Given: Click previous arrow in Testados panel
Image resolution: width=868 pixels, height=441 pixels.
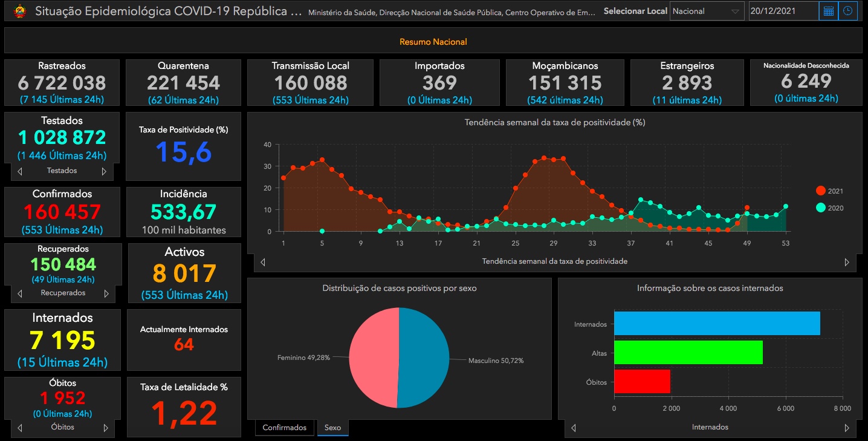Looking at the screenshot, I should [x=20, y=172].
